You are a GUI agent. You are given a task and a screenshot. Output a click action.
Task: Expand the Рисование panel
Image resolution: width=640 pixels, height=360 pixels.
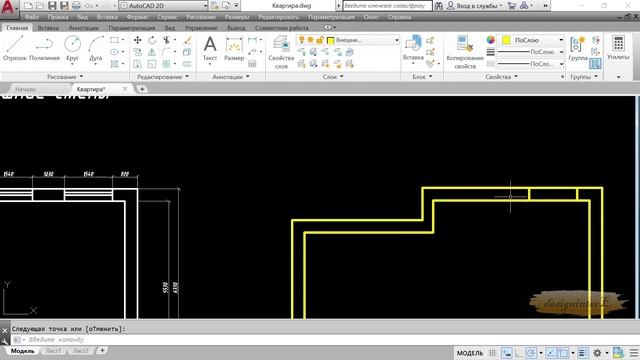pos(64,77)
